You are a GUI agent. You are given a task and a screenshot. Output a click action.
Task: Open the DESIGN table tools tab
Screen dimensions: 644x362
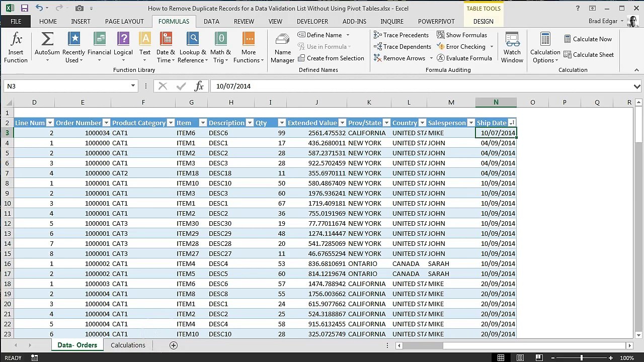483,22
